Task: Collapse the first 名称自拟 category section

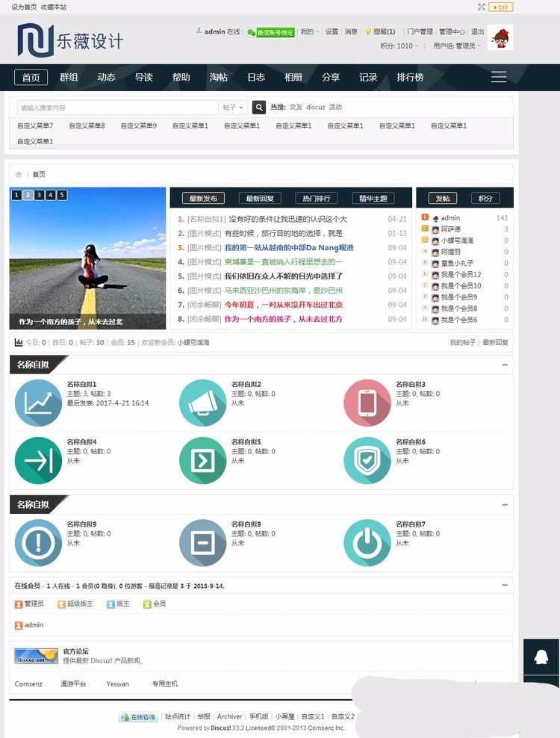Action: click(x=505, y=365)
